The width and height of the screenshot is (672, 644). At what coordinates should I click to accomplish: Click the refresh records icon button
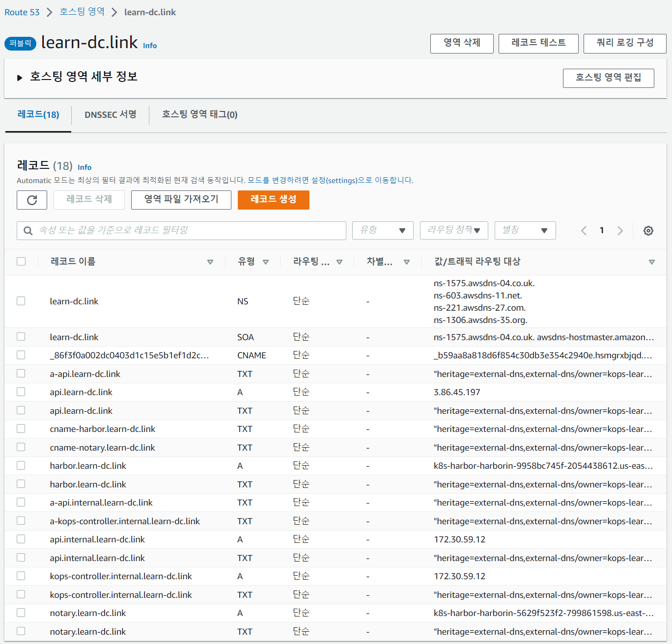click(x=32, y=200)
